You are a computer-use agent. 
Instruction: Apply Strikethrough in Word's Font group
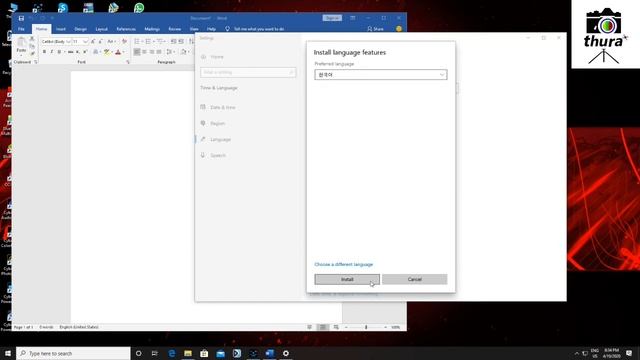coord(70,52)
